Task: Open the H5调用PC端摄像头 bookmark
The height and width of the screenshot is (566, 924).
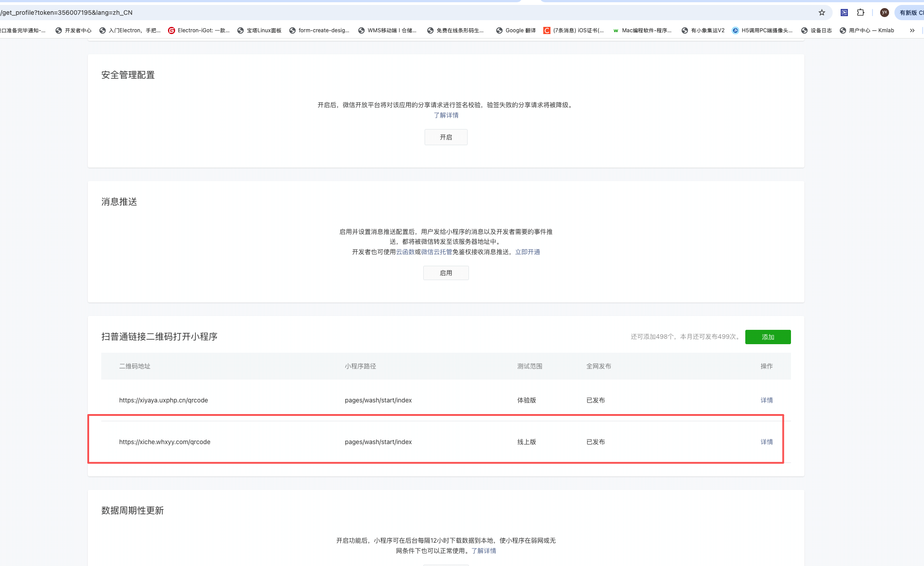Action: 762,30
